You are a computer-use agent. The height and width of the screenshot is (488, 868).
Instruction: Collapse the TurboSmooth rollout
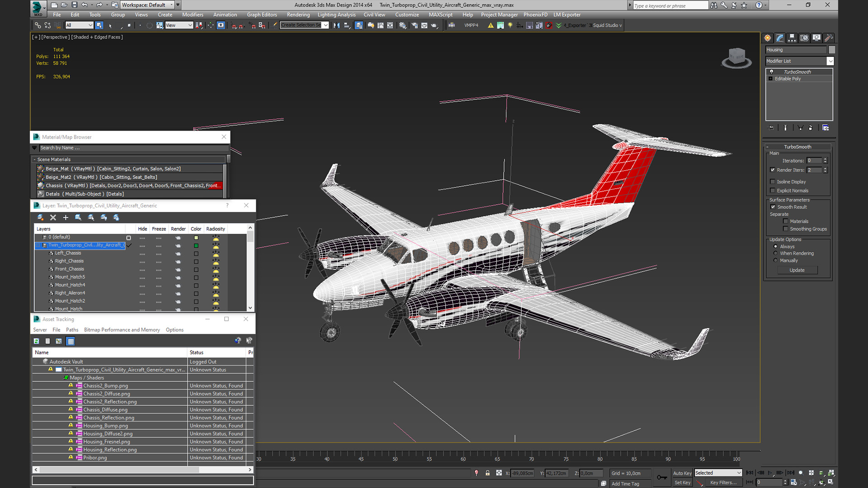[767, 147]
